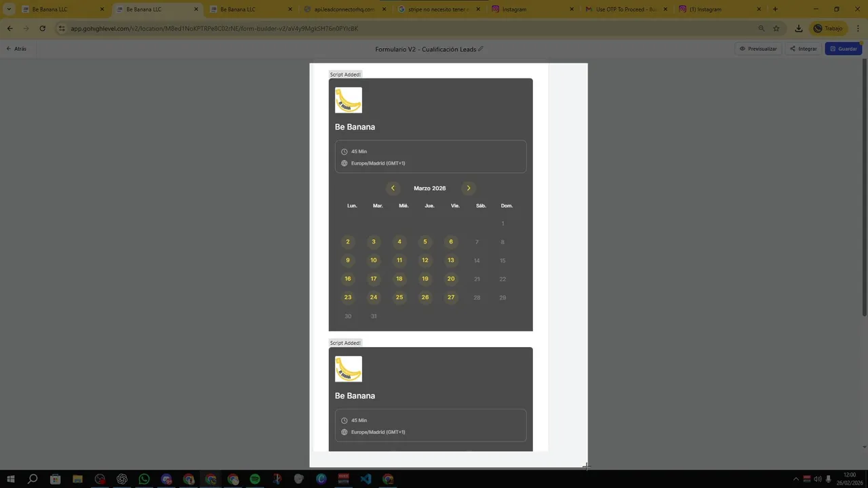Select March 6 on the calendar
This screenshot has height=488, width=868.
click(451, 242)
